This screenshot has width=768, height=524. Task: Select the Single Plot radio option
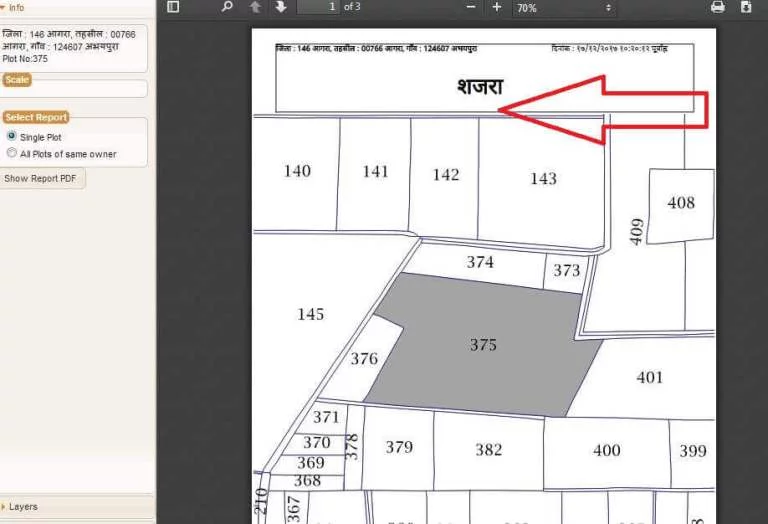click(x=12, y=136)
